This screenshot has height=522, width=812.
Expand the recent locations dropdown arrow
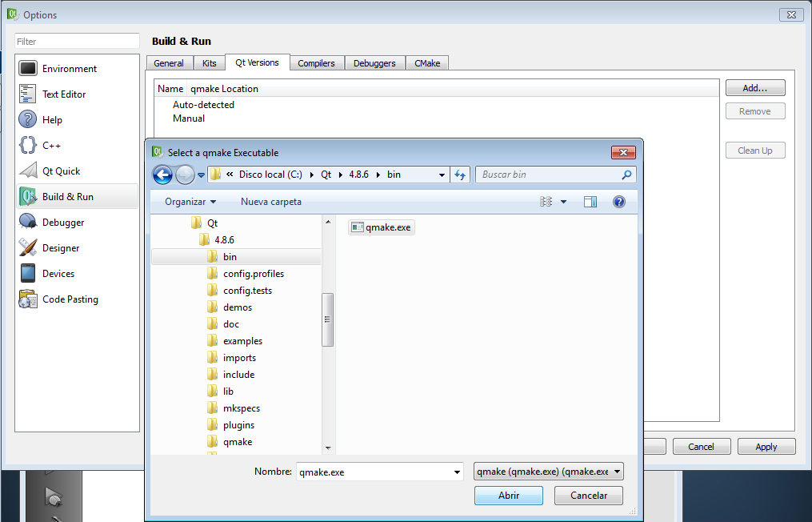pos(201,175)
